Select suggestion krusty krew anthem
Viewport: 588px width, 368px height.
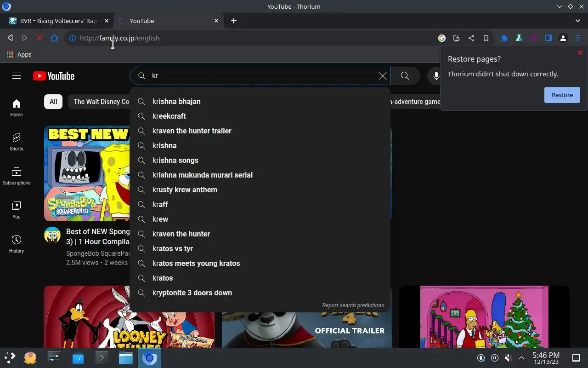260,190
